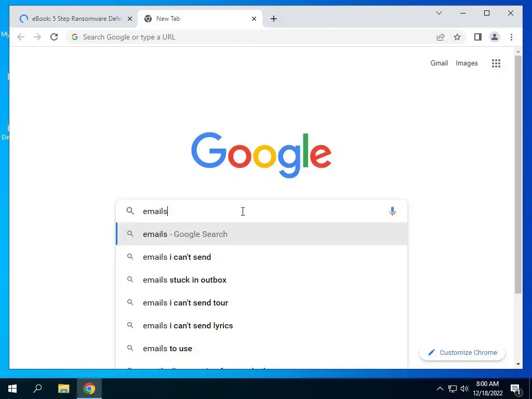
Task: Open the Google apps grid
Action: click(x=496, y=63)
